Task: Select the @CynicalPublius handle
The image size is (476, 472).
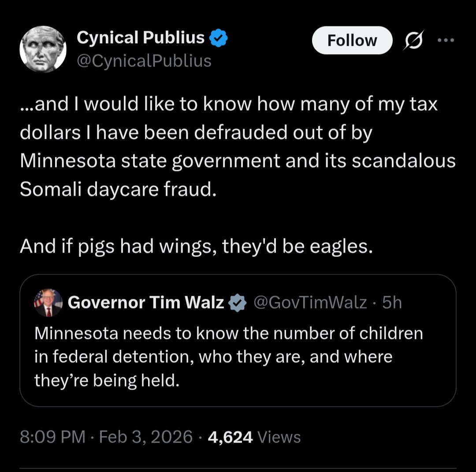Action: pyautogui.click(x=144, y=61)
